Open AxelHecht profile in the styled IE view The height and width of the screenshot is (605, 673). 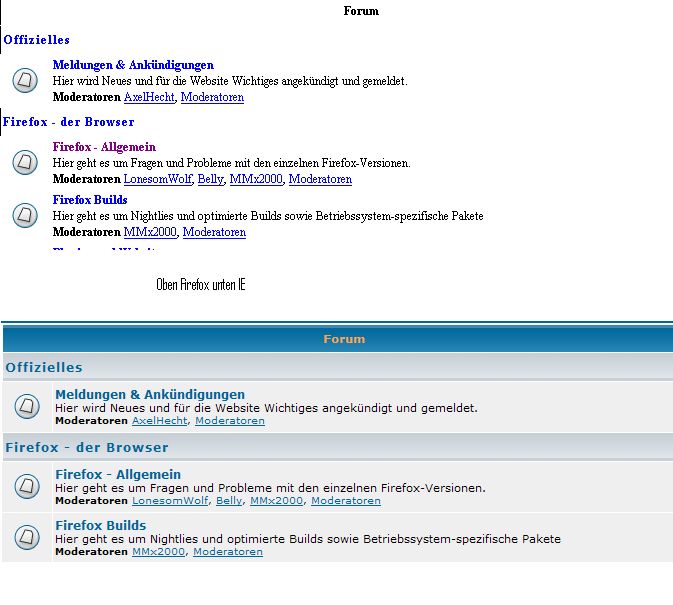coord(159,420)
